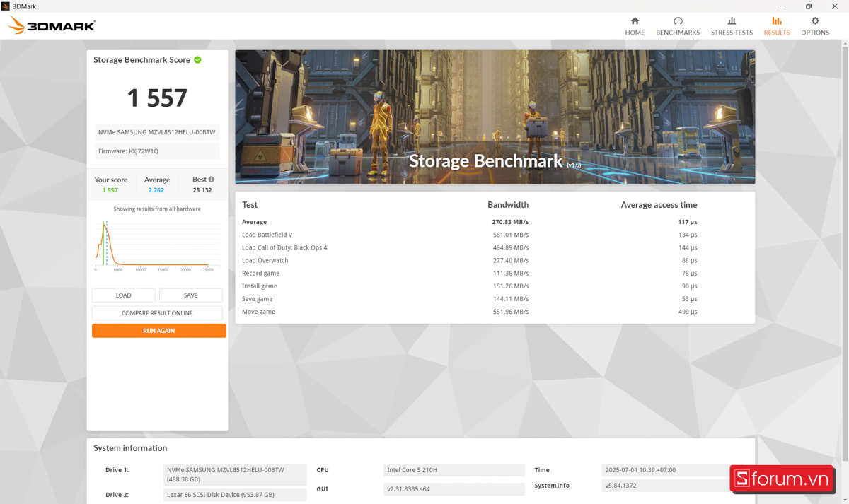Click the NVMe SAMSUNG drive name field

tap(157, 133)
